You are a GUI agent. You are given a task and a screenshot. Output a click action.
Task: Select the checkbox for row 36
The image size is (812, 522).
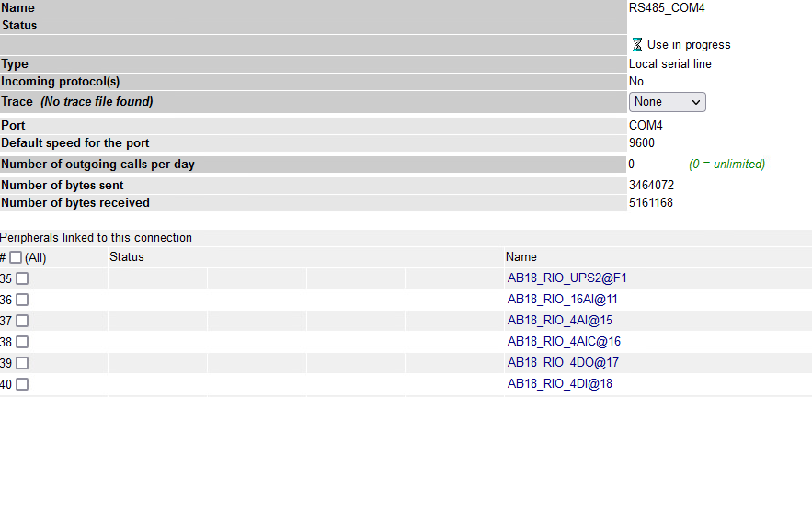click(x=22, y=300)
